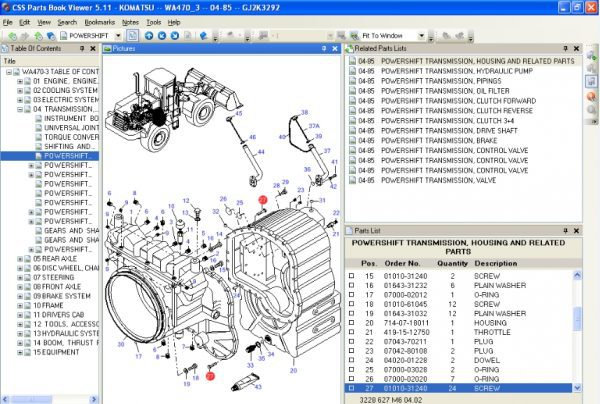This screenshot has height=404, width=600.
Task: Open the Bookmarks menu
Action: pos(98,20)
